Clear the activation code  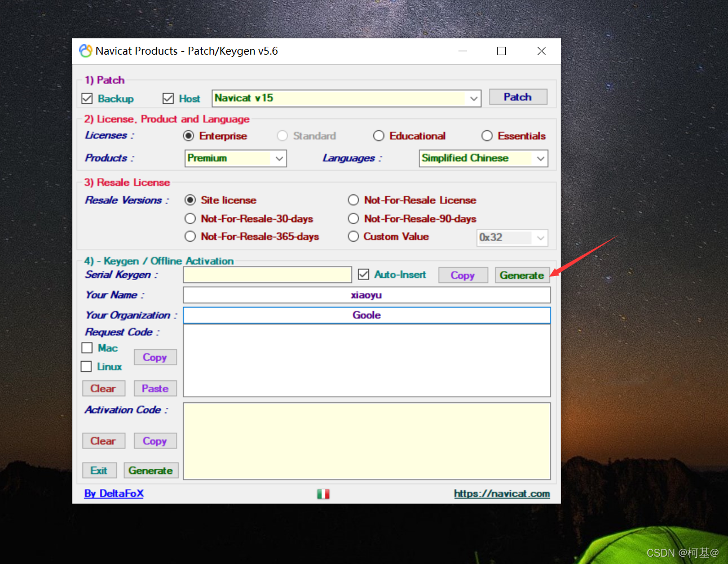pos(103,441)
